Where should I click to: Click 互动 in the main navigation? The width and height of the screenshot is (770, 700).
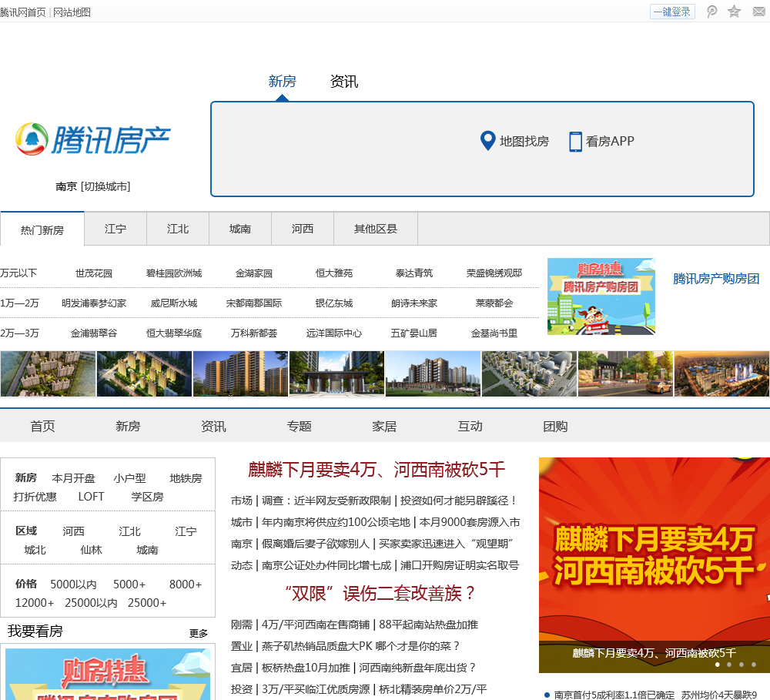(x=470, y=426)
